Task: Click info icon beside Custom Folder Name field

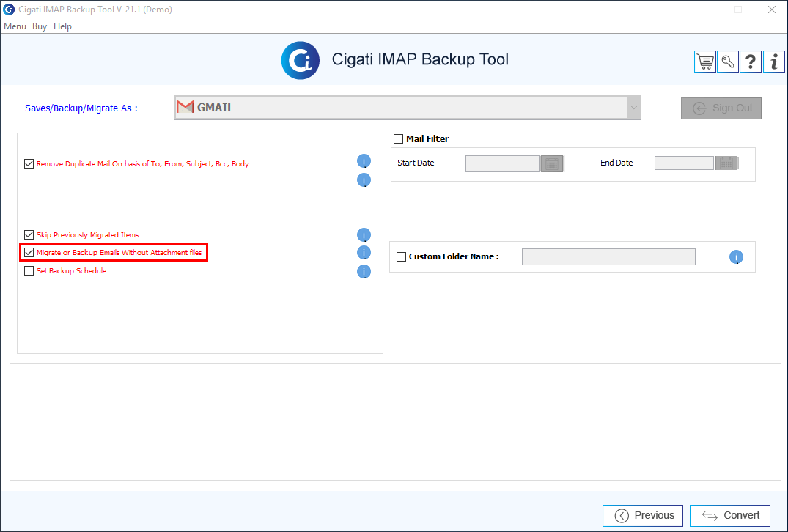Action: pos(736,256)
